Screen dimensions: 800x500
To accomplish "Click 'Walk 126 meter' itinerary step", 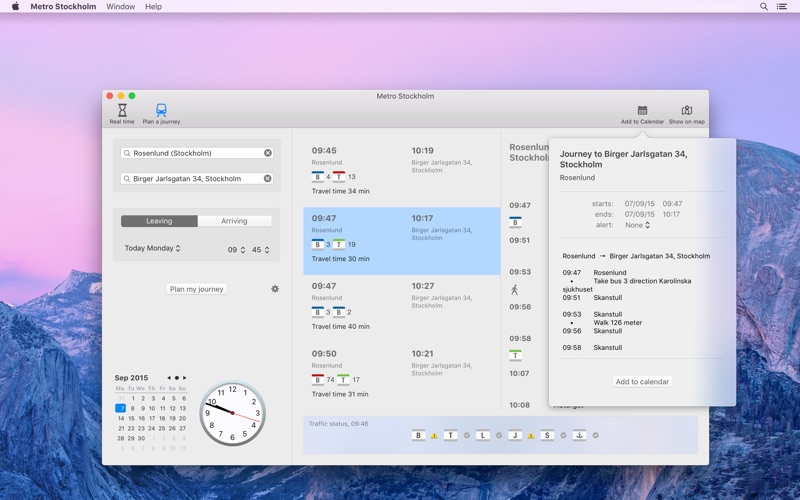I will (618, 322).
